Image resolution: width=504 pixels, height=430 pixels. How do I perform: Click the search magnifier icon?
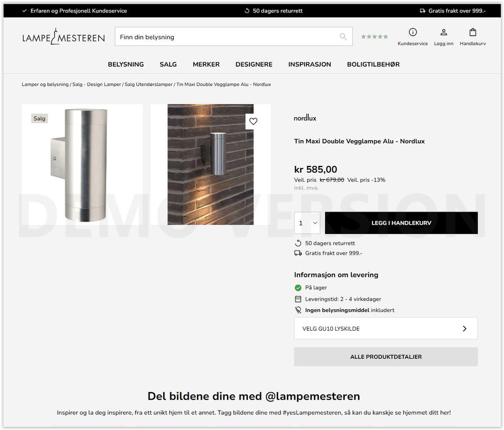tap(343, 37)
